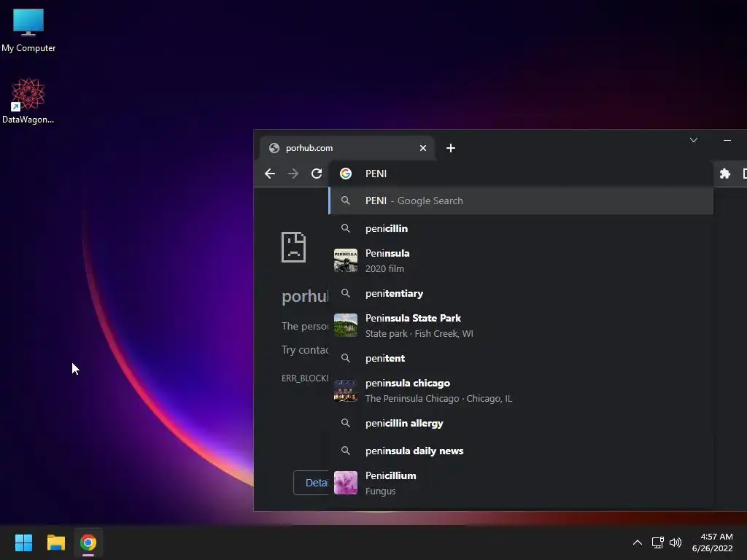Open the DataWagon desktop shortcut
The image size is (747, 560).
pyautogui.click(x=28, y=101)
